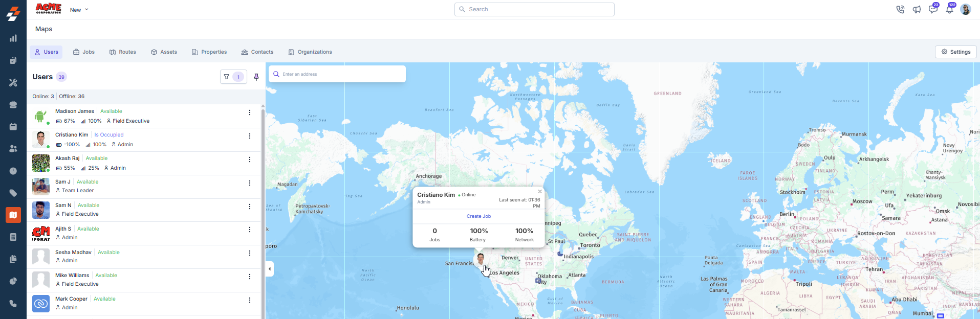Open the pie chart reports sidebar icon
Screen dimensions: 980x319
(x=13, y=281)
